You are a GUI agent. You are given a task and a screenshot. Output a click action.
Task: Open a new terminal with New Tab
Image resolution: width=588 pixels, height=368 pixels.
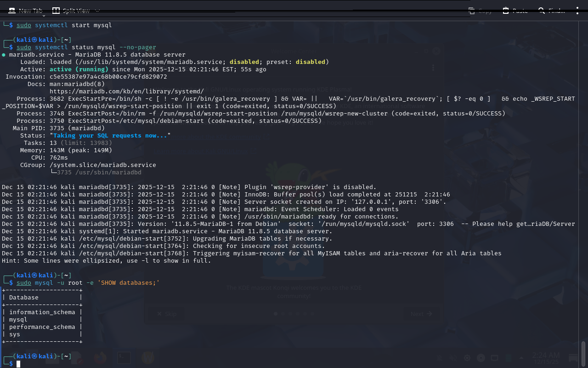(x=26, y=11)
